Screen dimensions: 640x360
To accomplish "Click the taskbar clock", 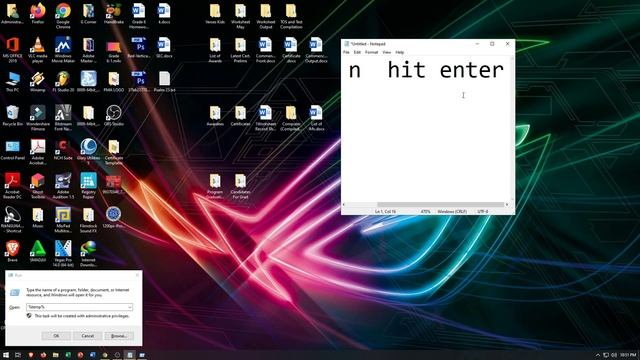I will click(628, 355).
